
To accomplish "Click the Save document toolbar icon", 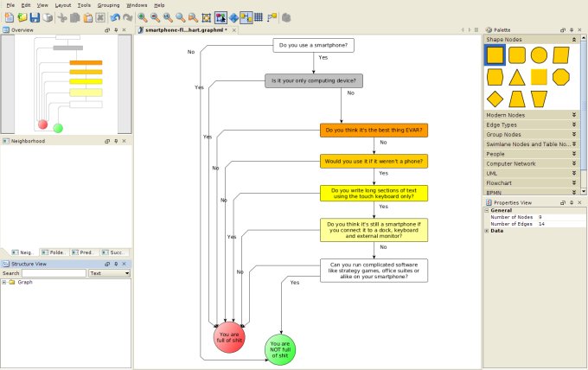I will 35,17.
